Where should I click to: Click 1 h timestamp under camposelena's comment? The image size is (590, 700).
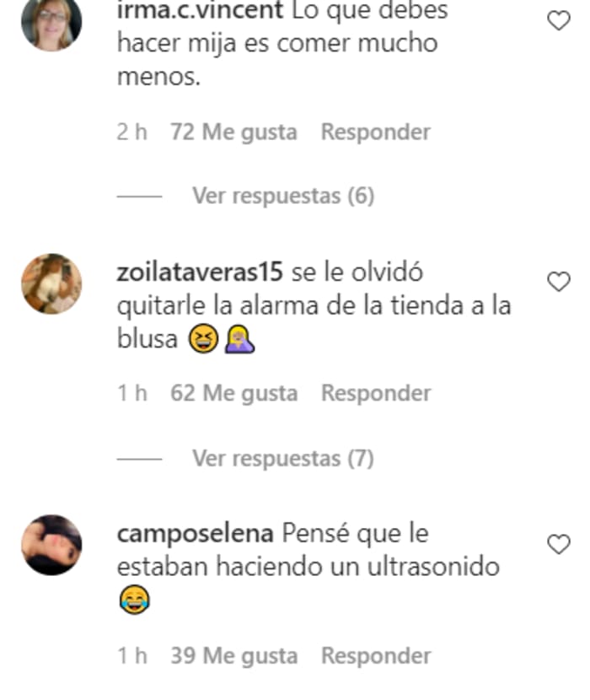click(131, 656)
